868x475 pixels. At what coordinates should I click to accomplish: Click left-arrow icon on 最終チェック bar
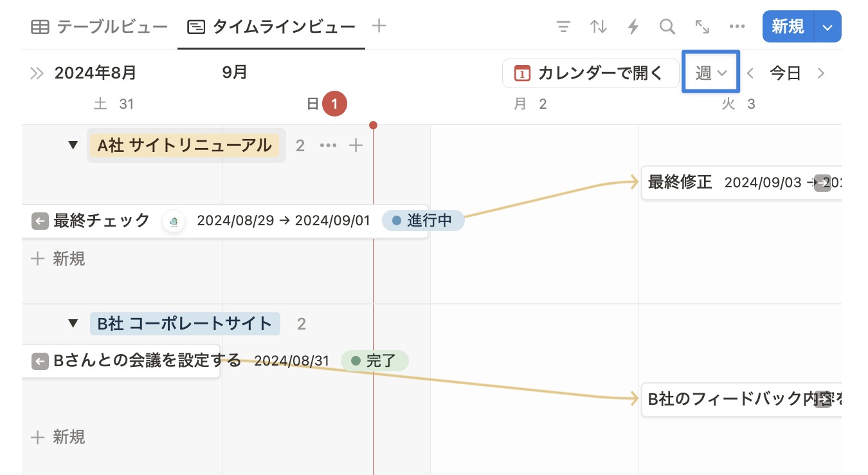click(x=40, y=221)
